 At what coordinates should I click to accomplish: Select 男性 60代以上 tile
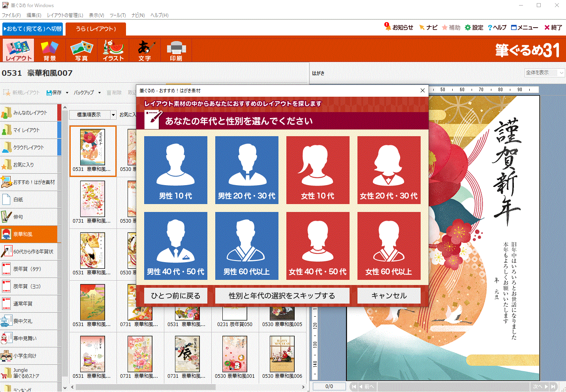point(247,246)
